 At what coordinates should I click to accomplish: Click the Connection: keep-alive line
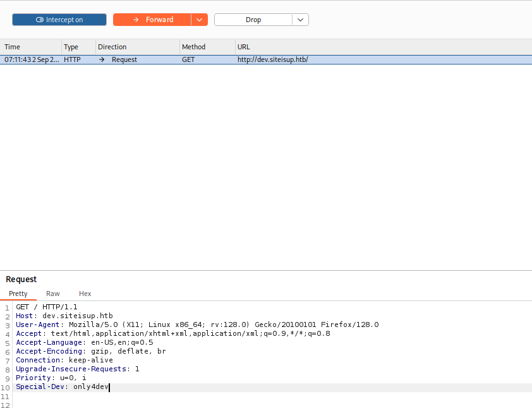(64, 360)
